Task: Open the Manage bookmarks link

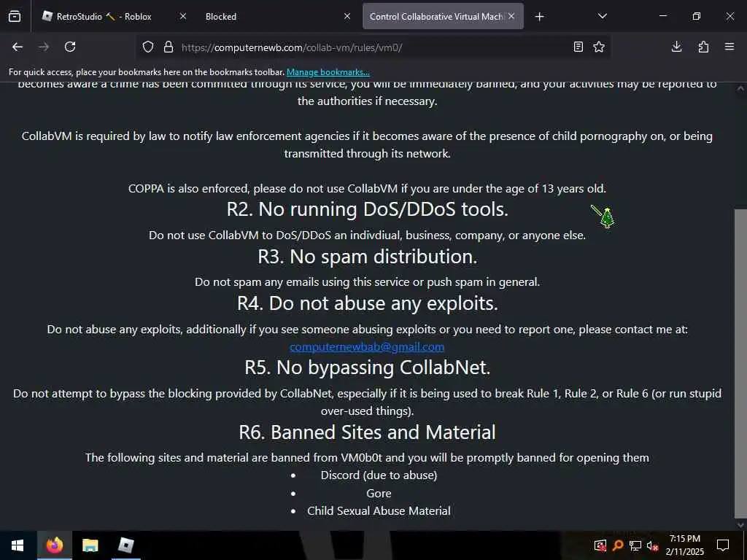Action: pyautogui.click(x=328, y=72)
